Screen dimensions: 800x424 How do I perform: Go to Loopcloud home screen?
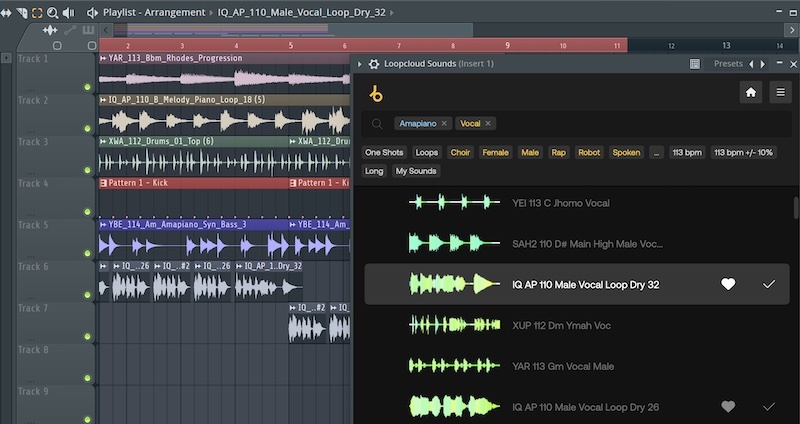coord(751,92)
